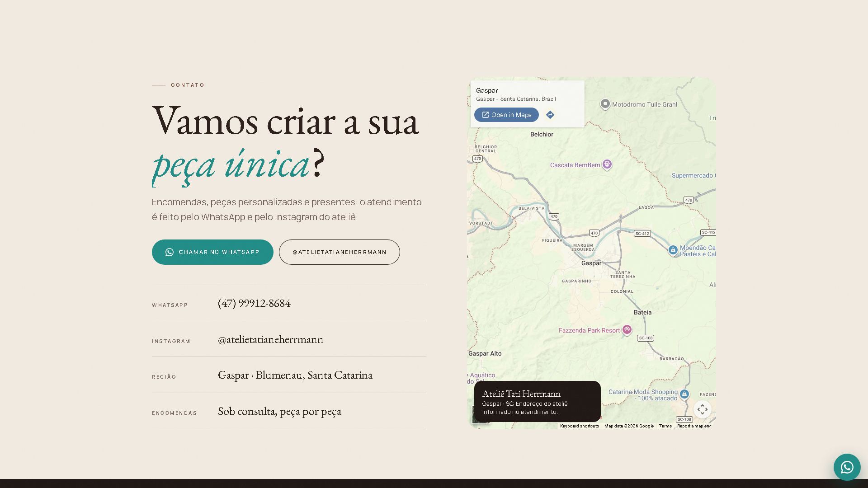The width and height of the screenshot is (868, 488).
Task: Click the Supermercado label on map
Action: [693, 175]
